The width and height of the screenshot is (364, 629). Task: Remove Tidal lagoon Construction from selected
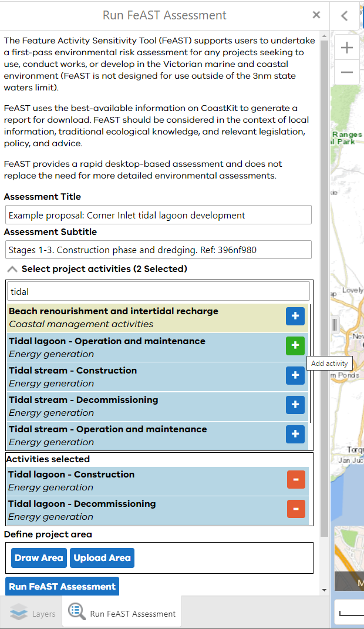296,479
